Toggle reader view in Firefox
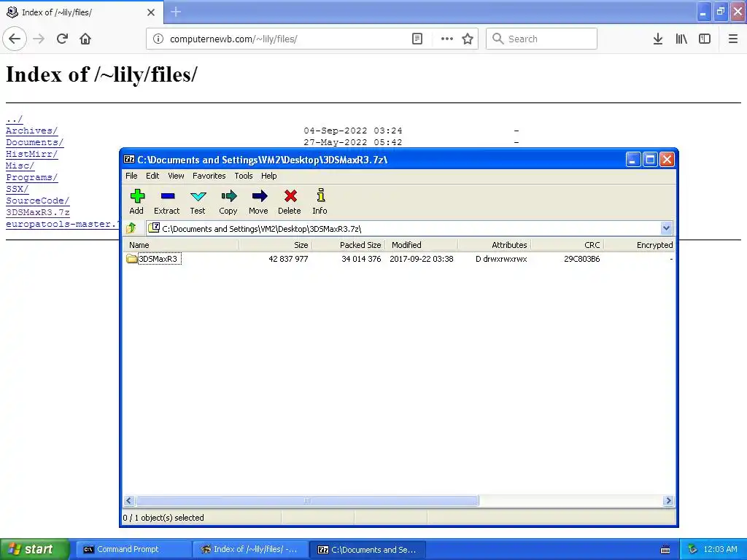 click(417, 39)
